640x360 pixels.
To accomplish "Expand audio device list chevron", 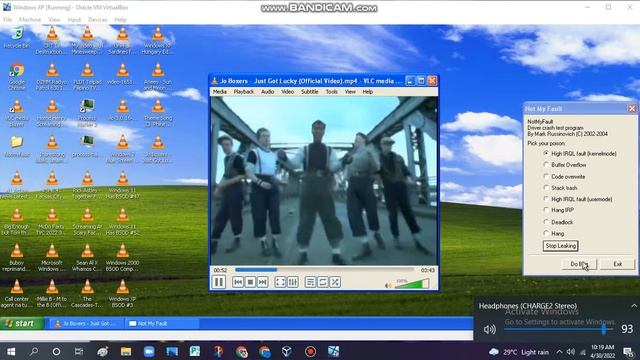I will pos(634,306).
